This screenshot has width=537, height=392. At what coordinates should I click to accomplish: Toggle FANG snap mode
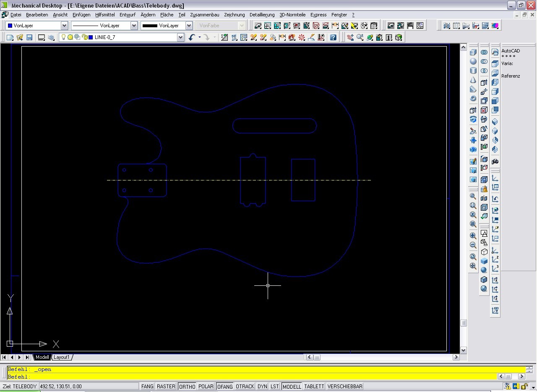[x=147, y=387]
